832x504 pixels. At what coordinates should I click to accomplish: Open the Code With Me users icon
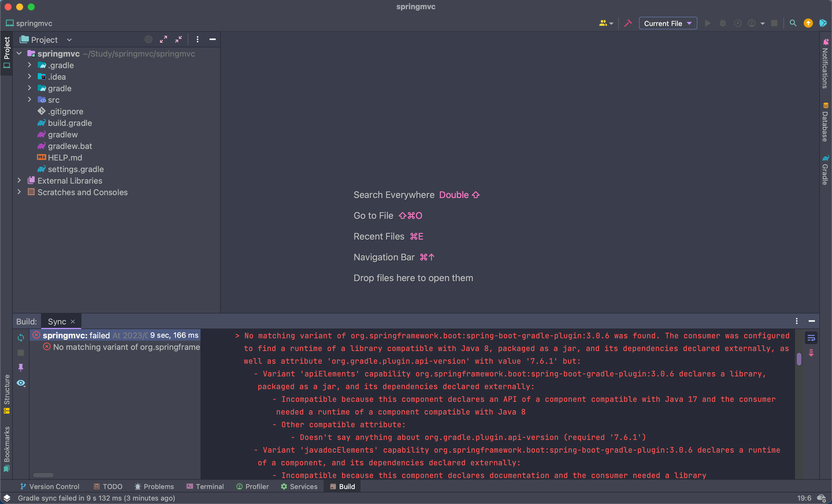pyautogui.click(x=606, y=23)
